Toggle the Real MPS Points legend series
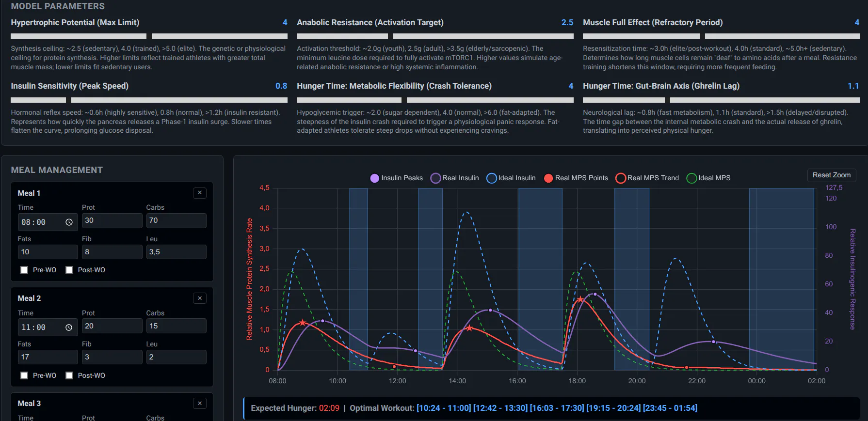The image size is (868, 421). 576,178
